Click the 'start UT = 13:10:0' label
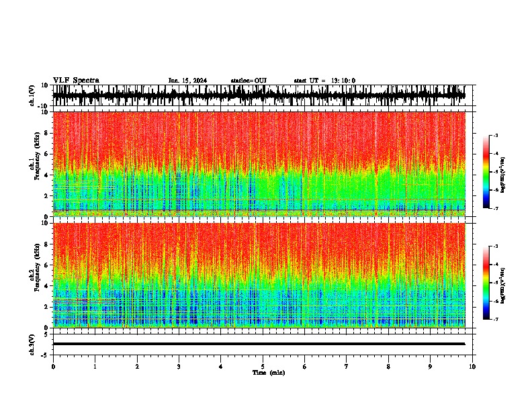 click(324, 81)
